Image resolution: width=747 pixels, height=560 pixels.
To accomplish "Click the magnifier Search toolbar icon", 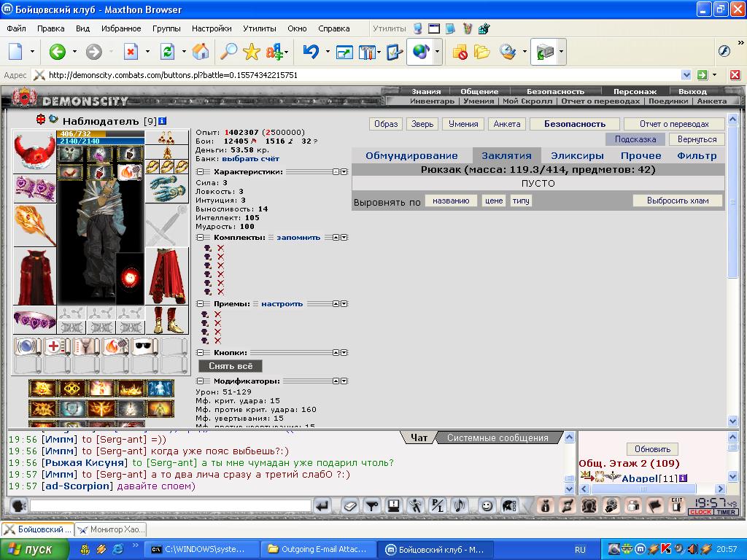I will pyautogui.click(x=228, y=52).
